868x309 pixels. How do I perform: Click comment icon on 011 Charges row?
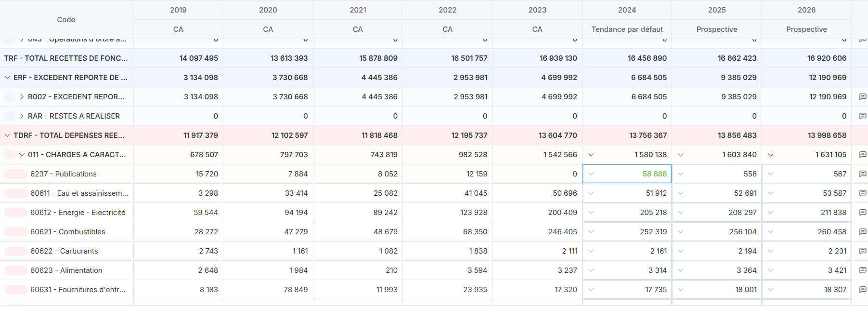(862, 155)
